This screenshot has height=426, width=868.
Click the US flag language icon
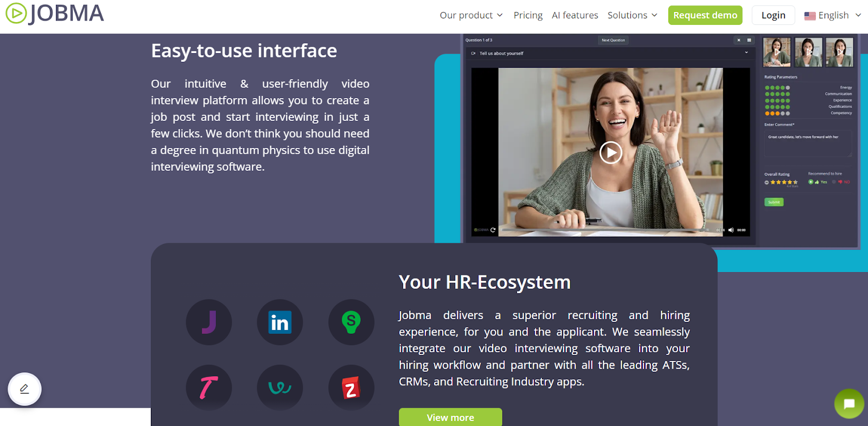click(x=810, y=16)
